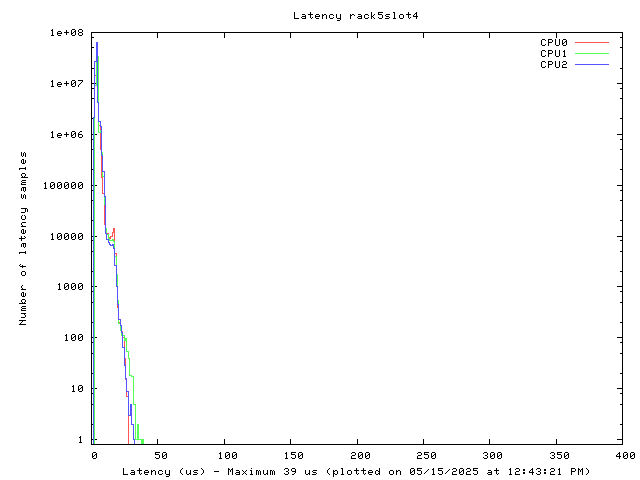The image size is (640, 480).
Task: Click the blue CPU2 legend line sample
Action: 592,64
